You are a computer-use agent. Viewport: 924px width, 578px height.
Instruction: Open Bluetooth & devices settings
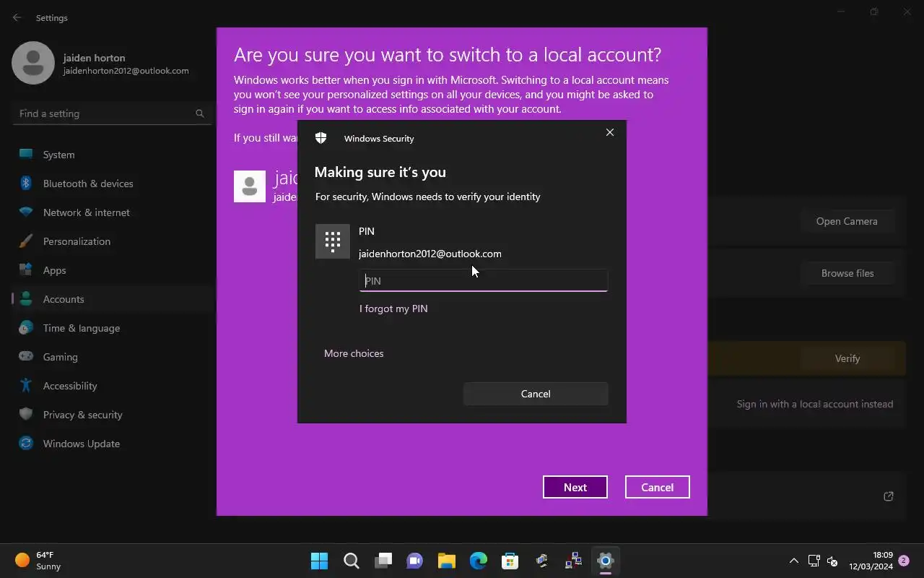point(112,184)
